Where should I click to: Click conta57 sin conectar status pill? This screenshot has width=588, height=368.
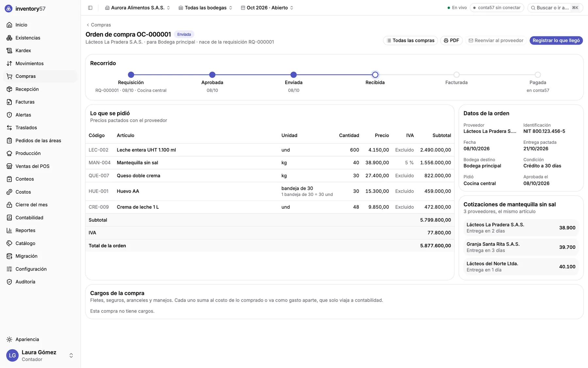(x=497, y=8)
